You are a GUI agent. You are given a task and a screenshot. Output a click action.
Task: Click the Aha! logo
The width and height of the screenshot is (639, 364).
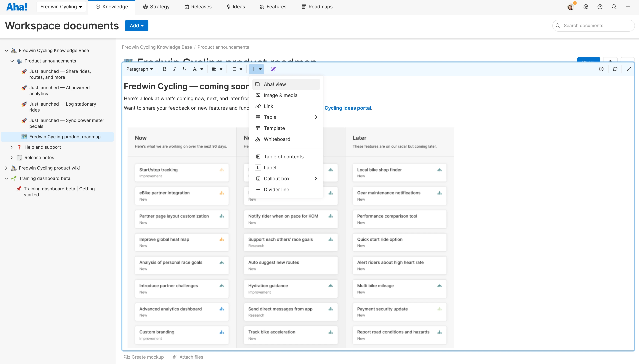click(x=17, y=7)
